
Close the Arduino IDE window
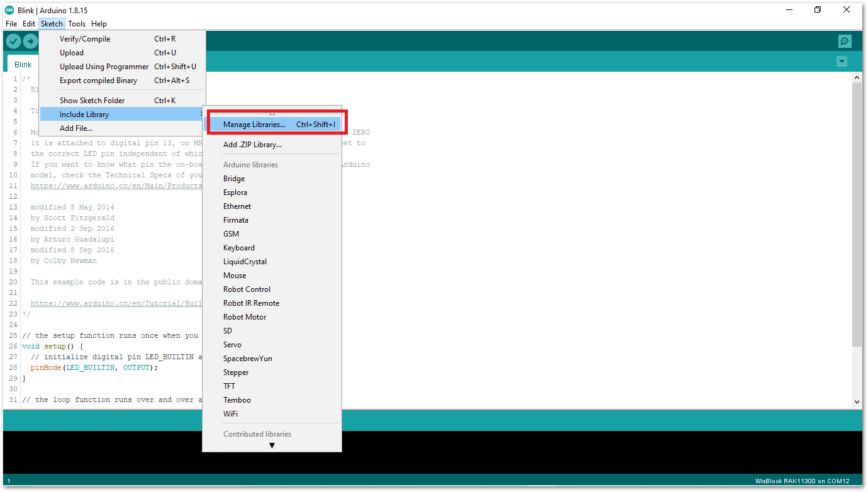pyautogui.click(x=847, y=9)
